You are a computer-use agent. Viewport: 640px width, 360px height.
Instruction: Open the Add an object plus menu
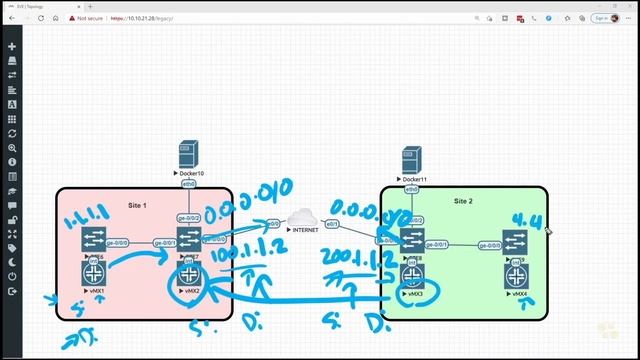[x=12, y=46]
